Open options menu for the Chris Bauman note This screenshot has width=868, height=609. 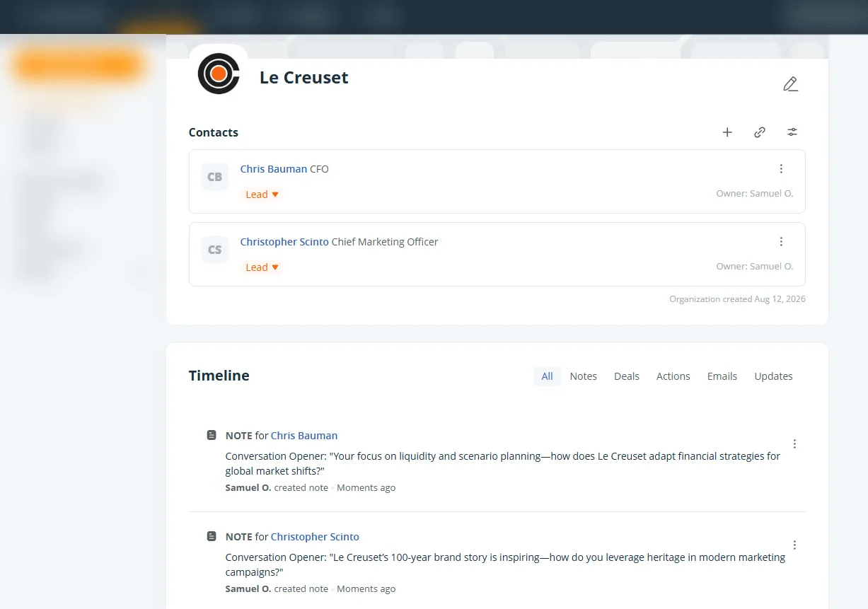[794, 443]
